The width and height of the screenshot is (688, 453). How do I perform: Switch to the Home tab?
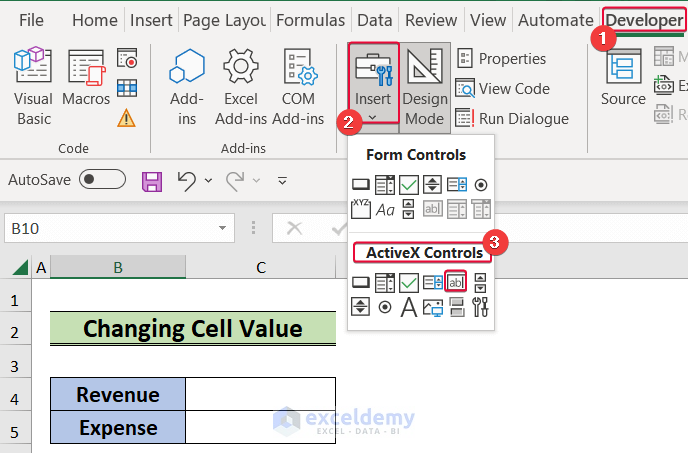point(95,20)
